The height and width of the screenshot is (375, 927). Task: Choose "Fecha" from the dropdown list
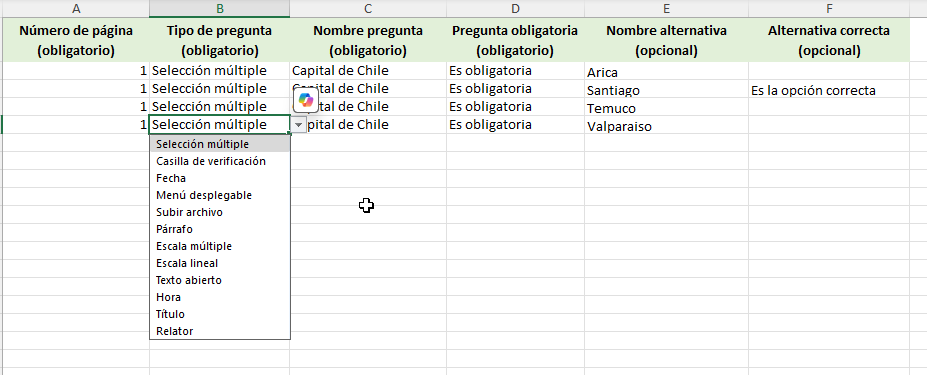click(x=220, y=178)
